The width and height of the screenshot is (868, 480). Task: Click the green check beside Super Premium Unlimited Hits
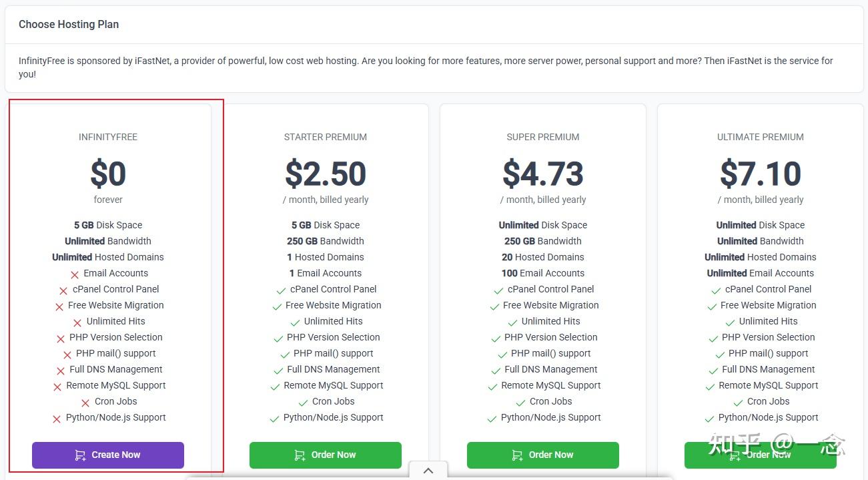(x=512, y=322)
